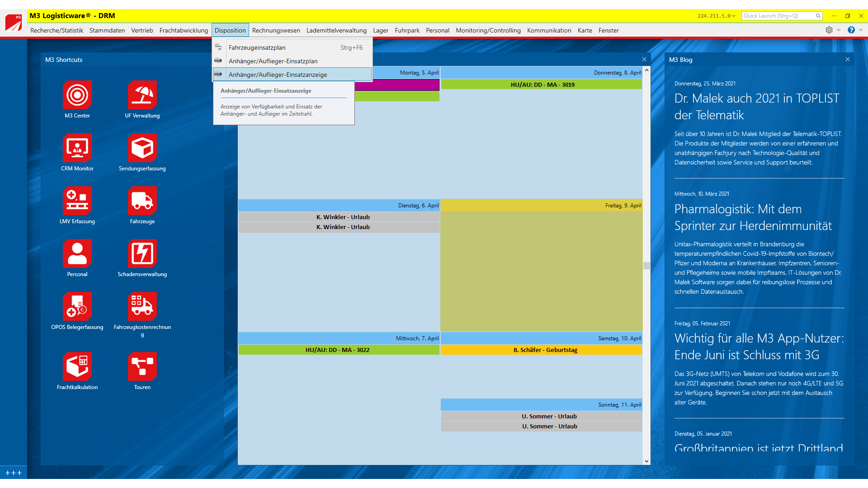Start Sendungserfassung from the shortcuts
The image size is (868, 488).
[x=142, y=148]
